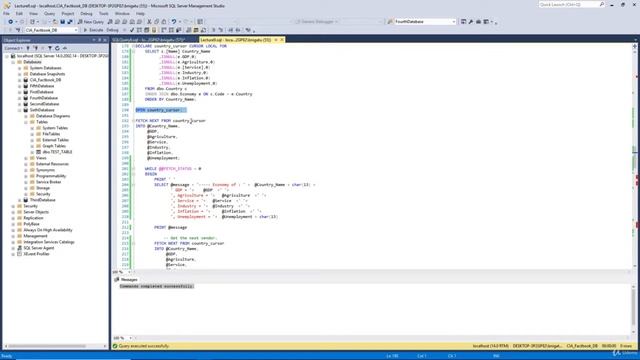The width and height of the screenshot is (640, 360).
Task: Click the Messages results tab
Action: coord(126,280)
